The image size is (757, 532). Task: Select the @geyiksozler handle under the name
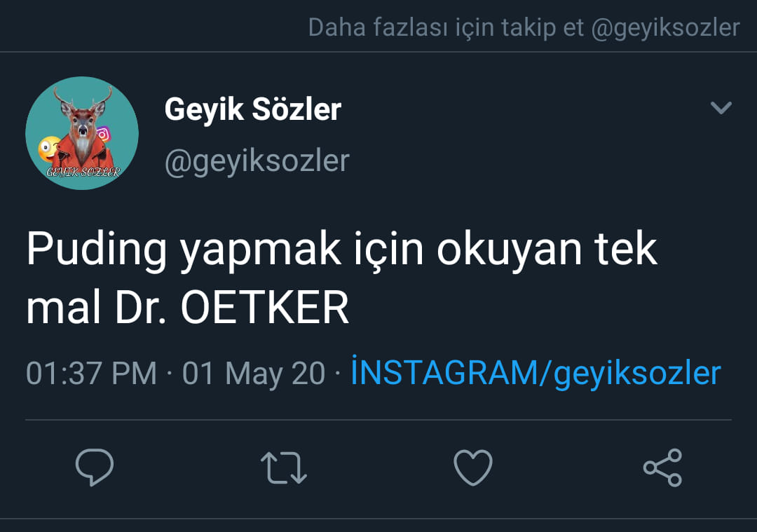click(x=257, y=161)
